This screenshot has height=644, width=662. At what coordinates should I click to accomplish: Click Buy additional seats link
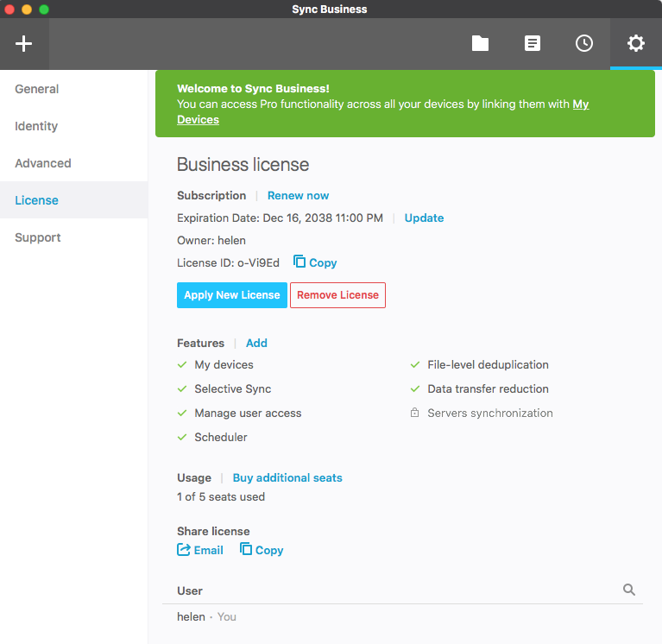[x=287, y=477]
